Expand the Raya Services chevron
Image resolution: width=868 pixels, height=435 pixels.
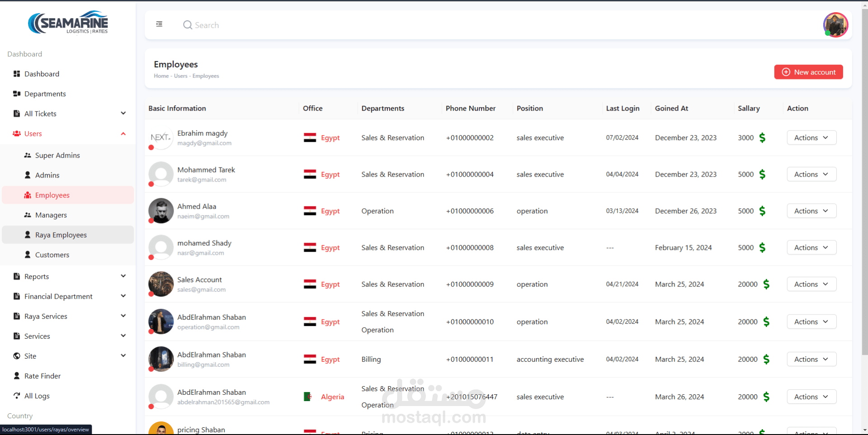pos(123,316)
